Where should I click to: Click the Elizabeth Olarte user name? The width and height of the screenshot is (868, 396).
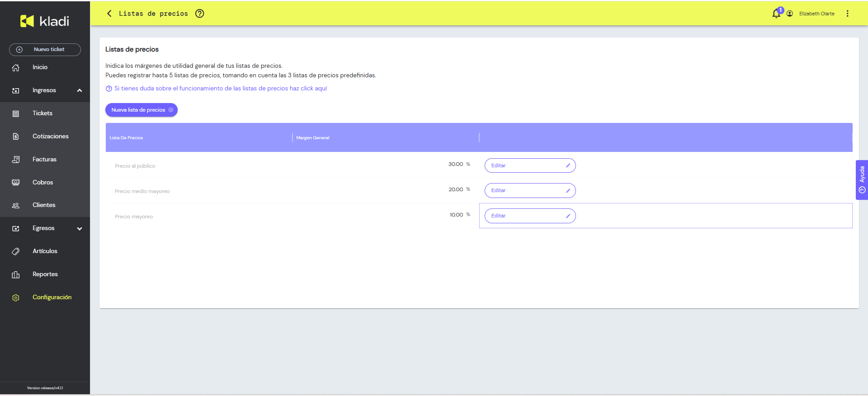point(816,14)
